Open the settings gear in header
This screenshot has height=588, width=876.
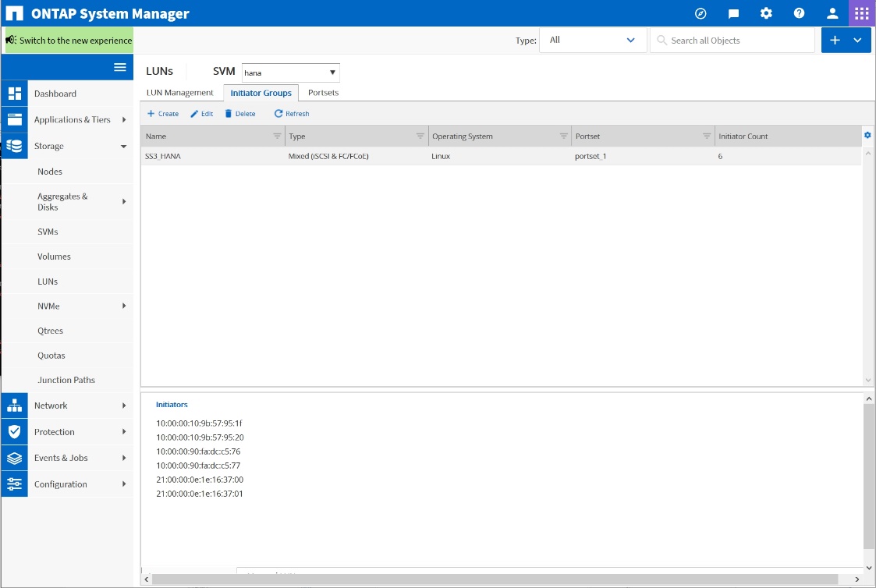coord(766,13)
